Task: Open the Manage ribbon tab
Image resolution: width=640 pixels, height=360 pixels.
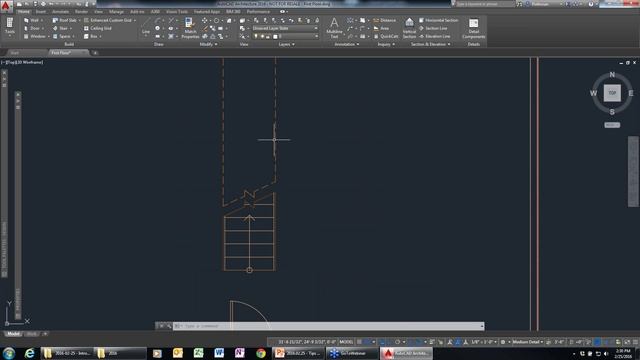Action: click(116, 11)
